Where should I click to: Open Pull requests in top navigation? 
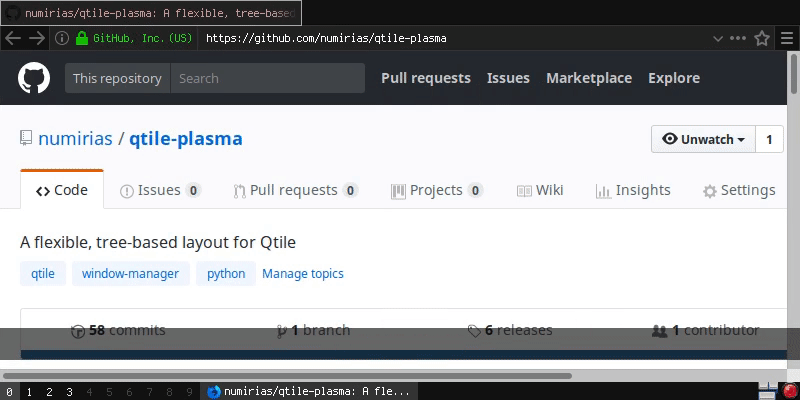pyautogui.click(x=426, y=78)
